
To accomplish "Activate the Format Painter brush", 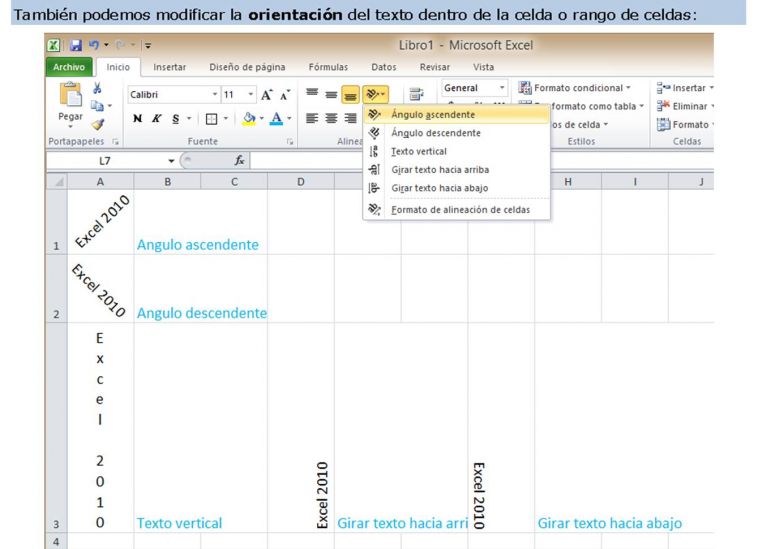I will tap(98, 124).
